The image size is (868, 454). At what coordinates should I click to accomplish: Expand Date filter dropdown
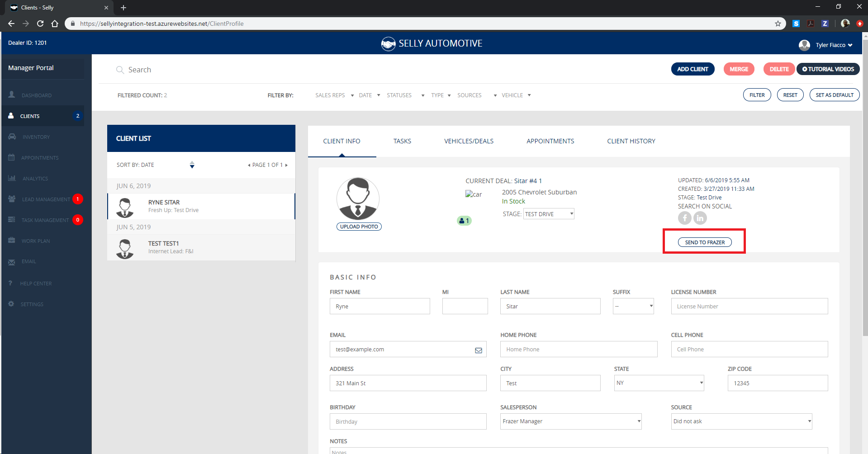click(369, 95)
